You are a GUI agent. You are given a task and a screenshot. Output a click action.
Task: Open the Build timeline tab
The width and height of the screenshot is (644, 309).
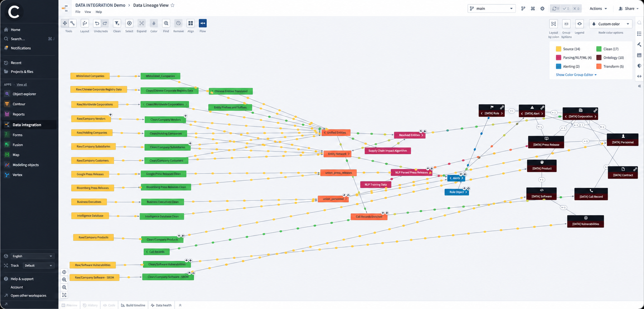tap(133, 305)
